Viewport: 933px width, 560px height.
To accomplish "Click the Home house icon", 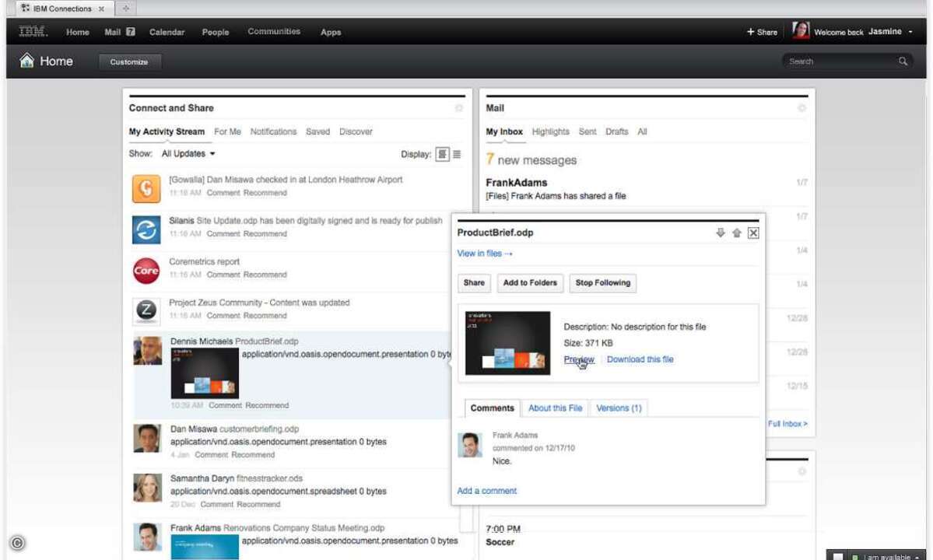I will tap(26, 61).
